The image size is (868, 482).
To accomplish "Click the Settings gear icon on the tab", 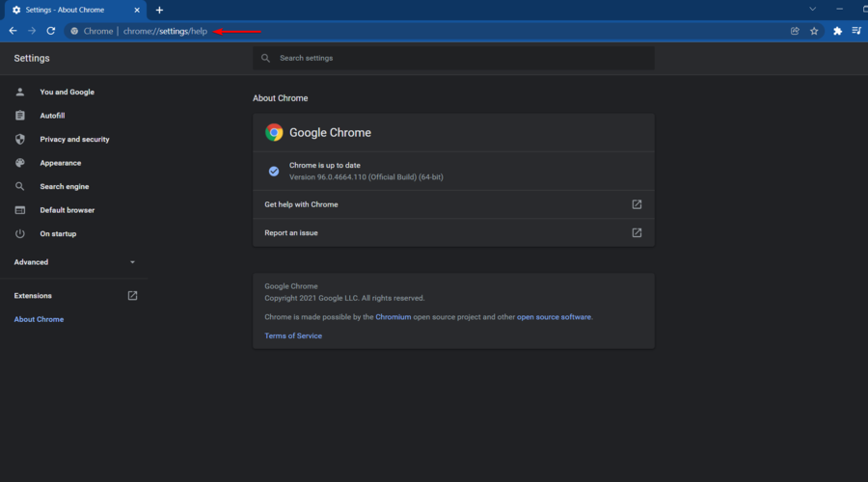I will point(16,10).
